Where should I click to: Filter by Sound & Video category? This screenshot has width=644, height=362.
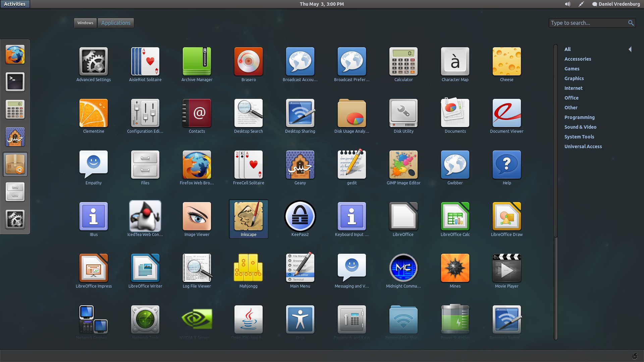point(580,127)
